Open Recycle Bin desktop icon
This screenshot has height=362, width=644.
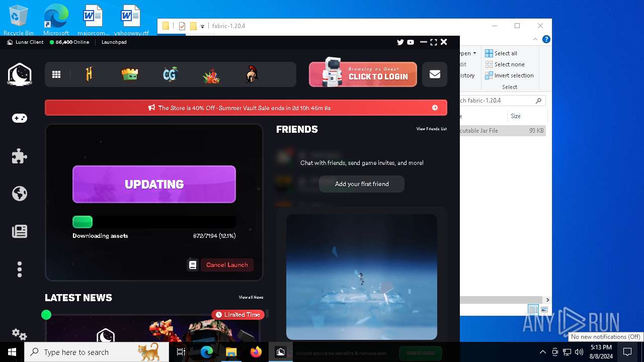pos(19,21)
